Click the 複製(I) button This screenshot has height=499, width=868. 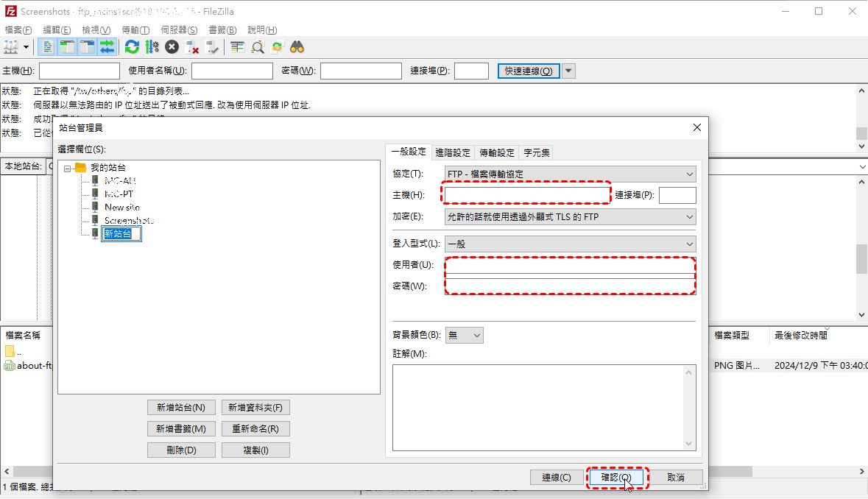tap(255, 450)
